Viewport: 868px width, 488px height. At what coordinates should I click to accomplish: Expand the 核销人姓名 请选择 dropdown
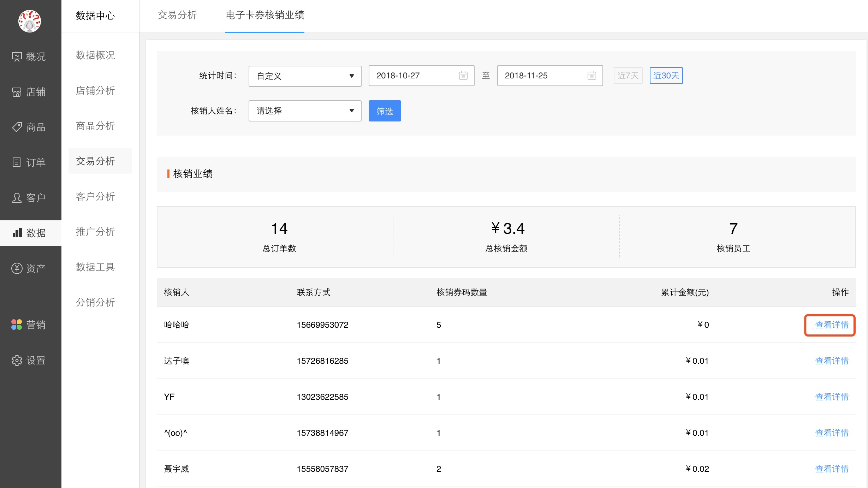[305, 111]
